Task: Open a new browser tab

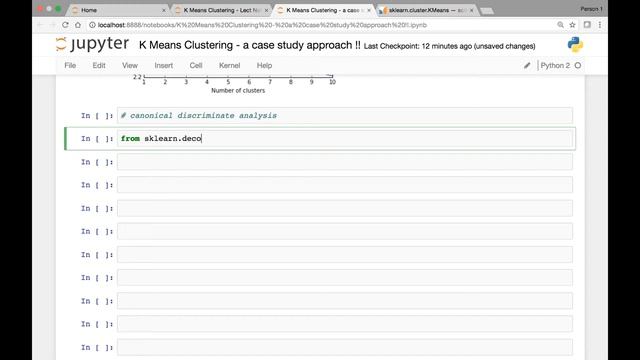Action: click(x=487, y=11)
